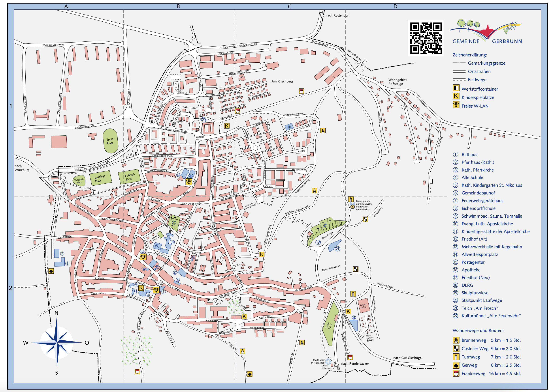Click the bee icon at Bienengarten
The width and height of the screenshot is (554, 392).
tap(352, 206)
